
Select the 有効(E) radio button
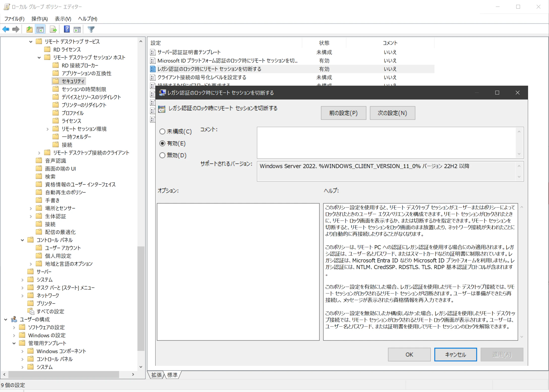pyautogui.click(x=162, y=143)
